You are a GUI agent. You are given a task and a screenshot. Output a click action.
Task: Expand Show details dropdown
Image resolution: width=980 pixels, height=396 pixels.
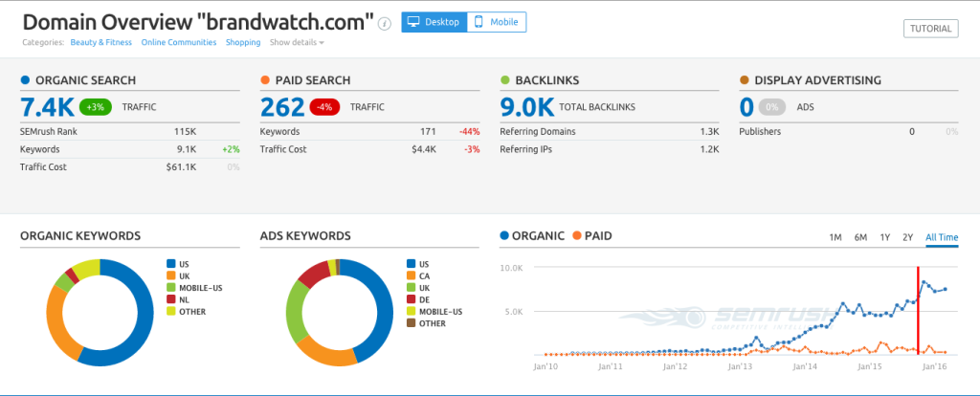tap(297, 42)
